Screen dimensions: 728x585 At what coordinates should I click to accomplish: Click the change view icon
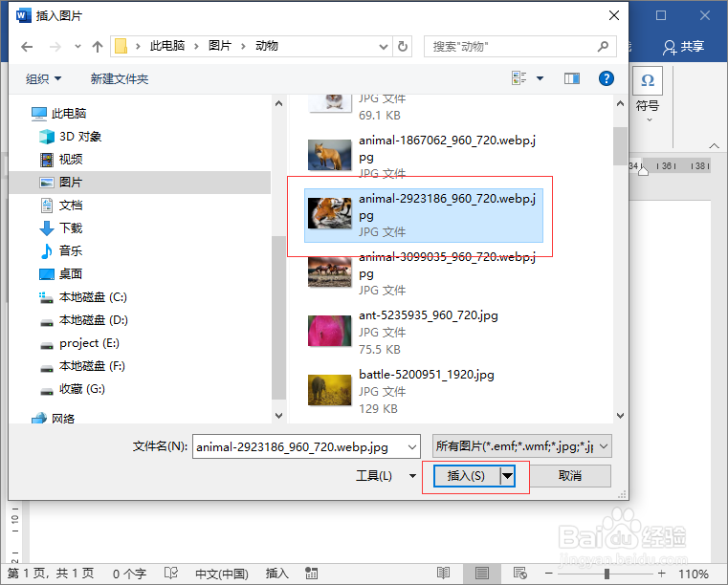(519, 78)
